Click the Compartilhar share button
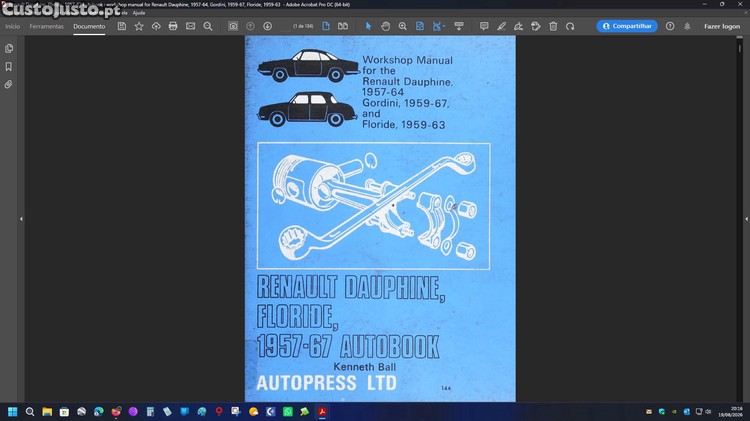750x421 pixels. (x=627, y=26)
